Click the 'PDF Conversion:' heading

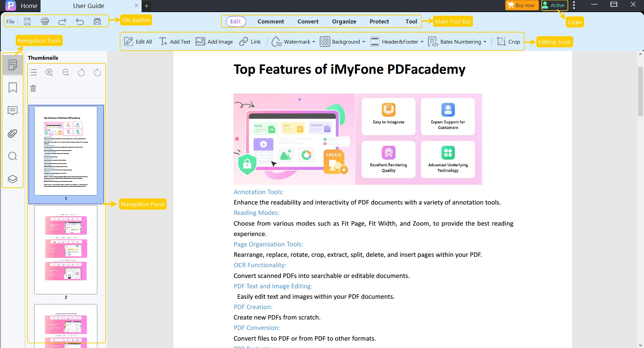coord(257,328)
